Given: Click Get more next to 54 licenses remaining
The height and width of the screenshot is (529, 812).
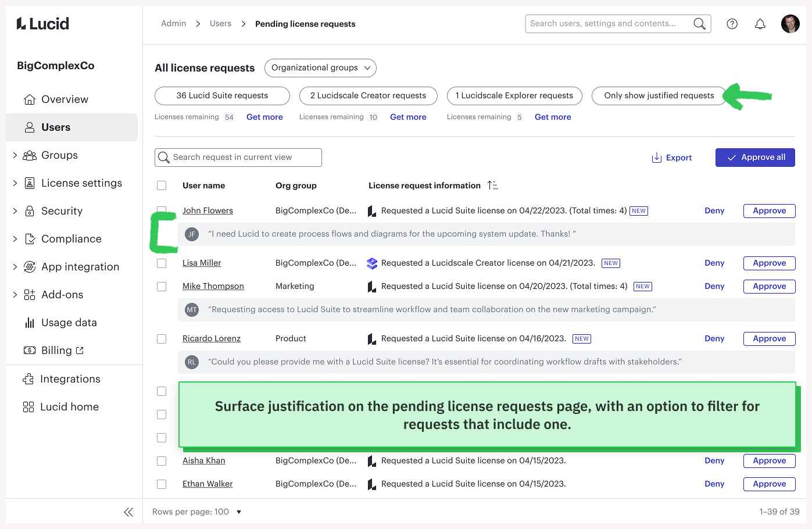Looking at the screenshot, I should [x=264, y=117].
